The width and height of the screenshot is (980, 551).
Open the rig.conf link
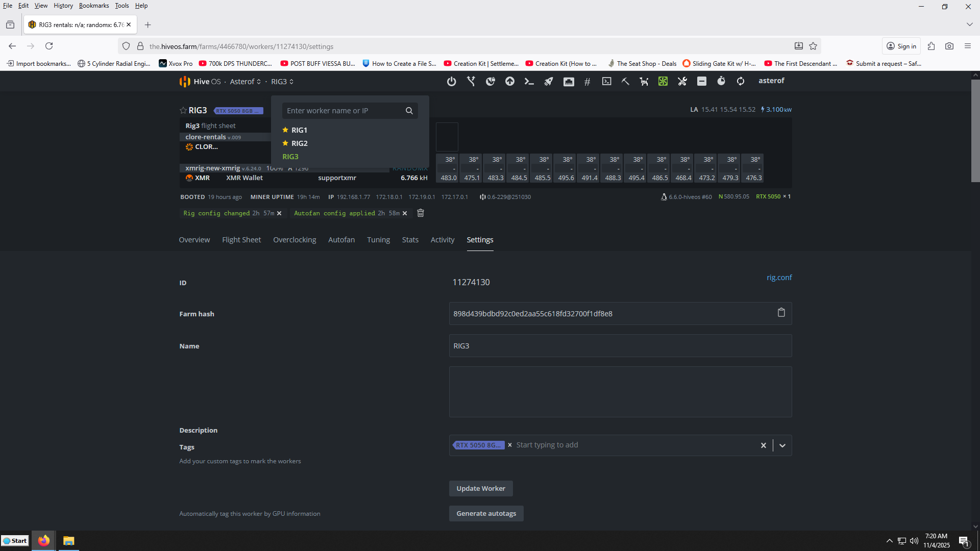(779, 278)
